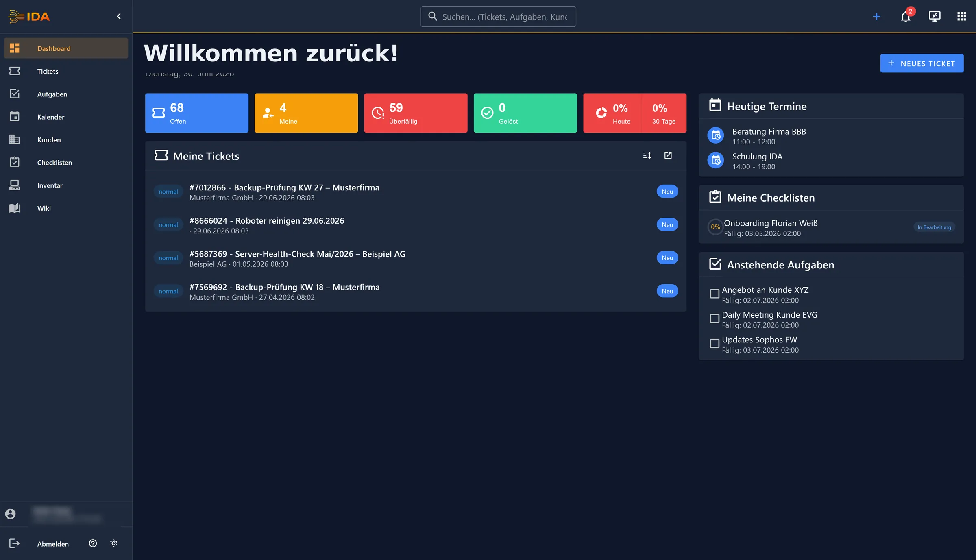Check off Angebot an Kunde XYZ
Screen dimensions: 976x560
[715, 294]
